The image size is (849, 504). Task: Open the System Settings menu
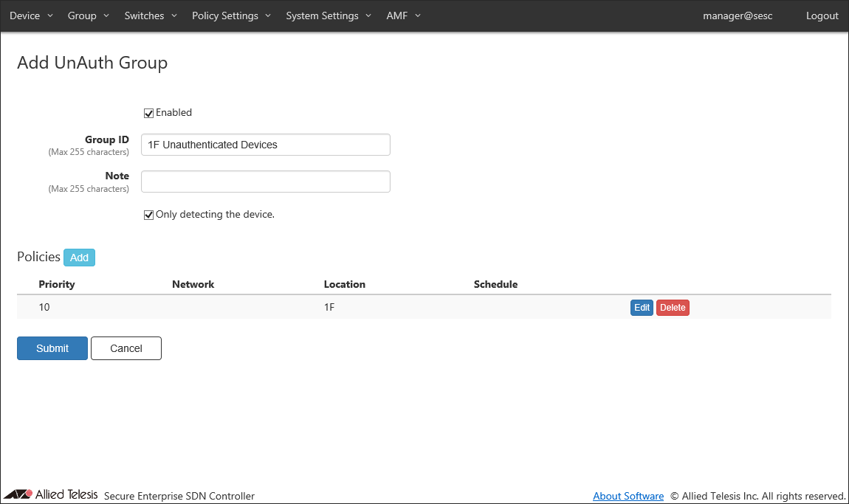coord(328,15)
